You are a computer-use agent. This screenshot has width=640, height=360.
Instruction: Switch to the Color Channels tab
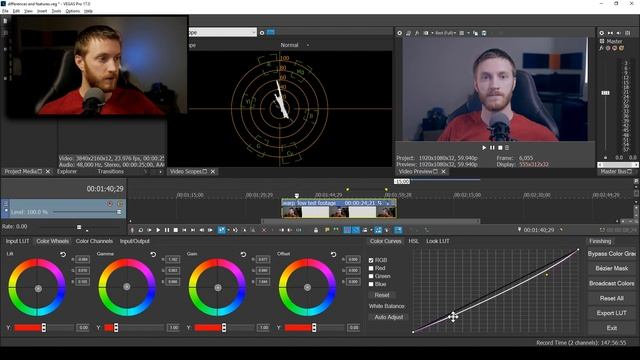coord(94,241)
